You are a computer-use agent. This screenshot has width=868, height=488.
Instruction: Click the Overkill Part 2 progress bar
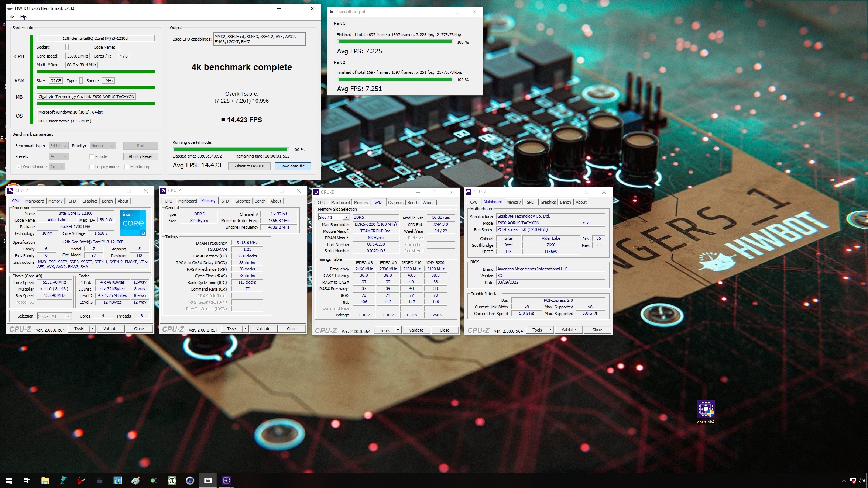click(395, 79)
